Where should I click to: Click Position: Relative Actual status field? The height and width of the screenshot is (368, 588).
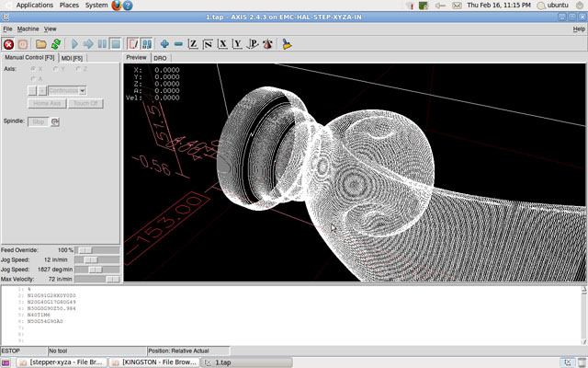point(188,351)
